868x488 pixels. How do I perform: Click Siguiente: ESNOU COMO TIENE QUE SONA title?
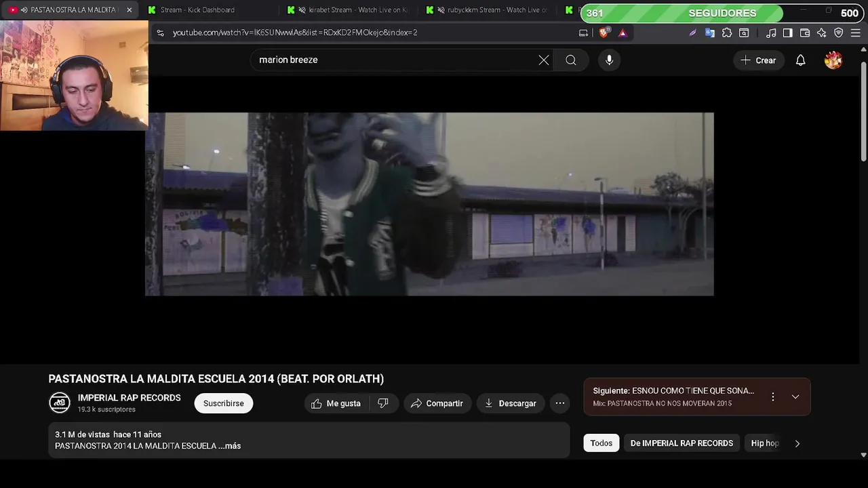[x=673, y=391]
